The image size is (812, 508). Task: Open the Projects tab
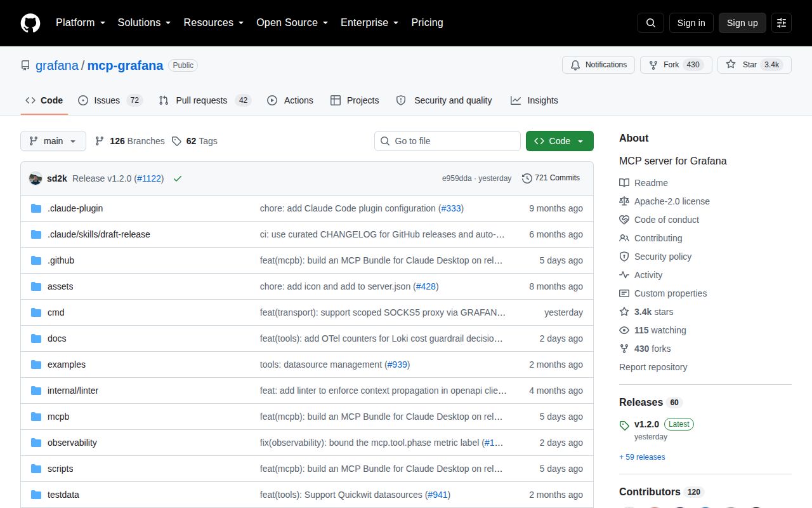click(x=355, y=100)
